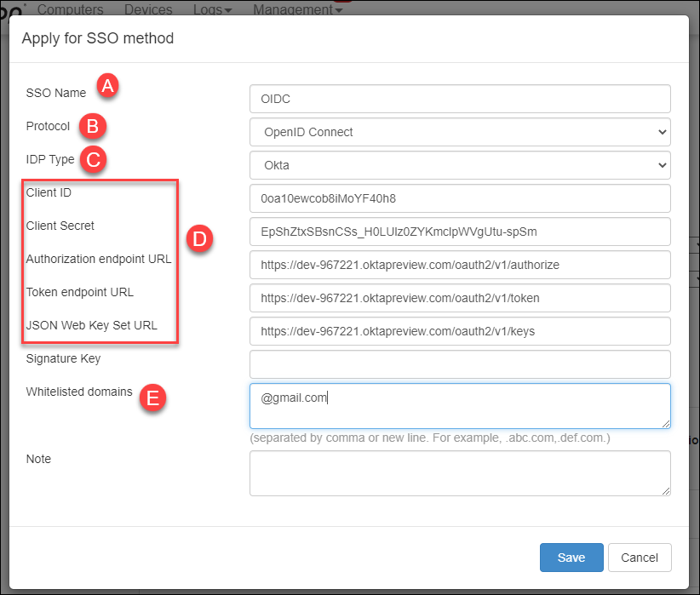Click the Save button
Screen dimensions: 700x595
[571, 558]
